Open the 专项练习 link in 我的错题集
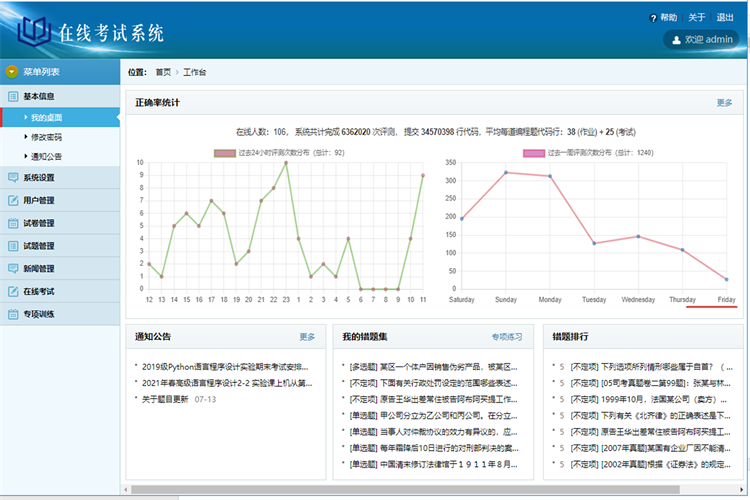Screen dimensions: 750x500 pos(506,337)
